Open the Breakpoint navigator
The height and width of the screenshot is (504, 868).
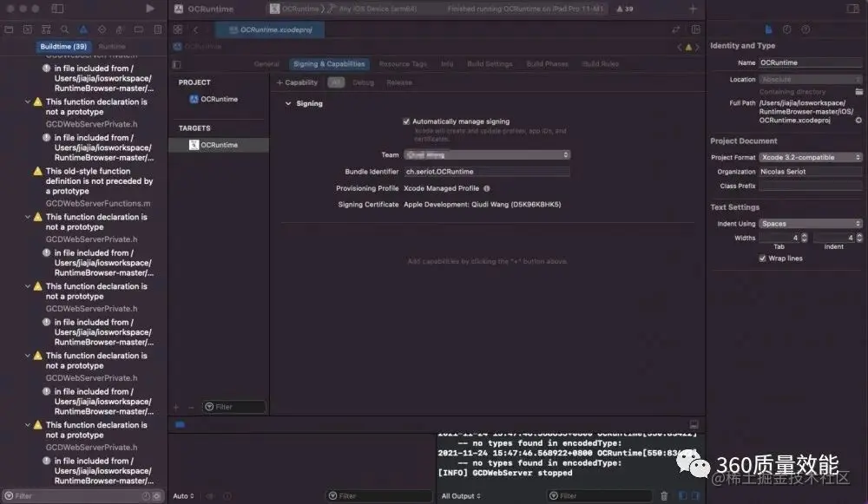[x=139, y=29]
